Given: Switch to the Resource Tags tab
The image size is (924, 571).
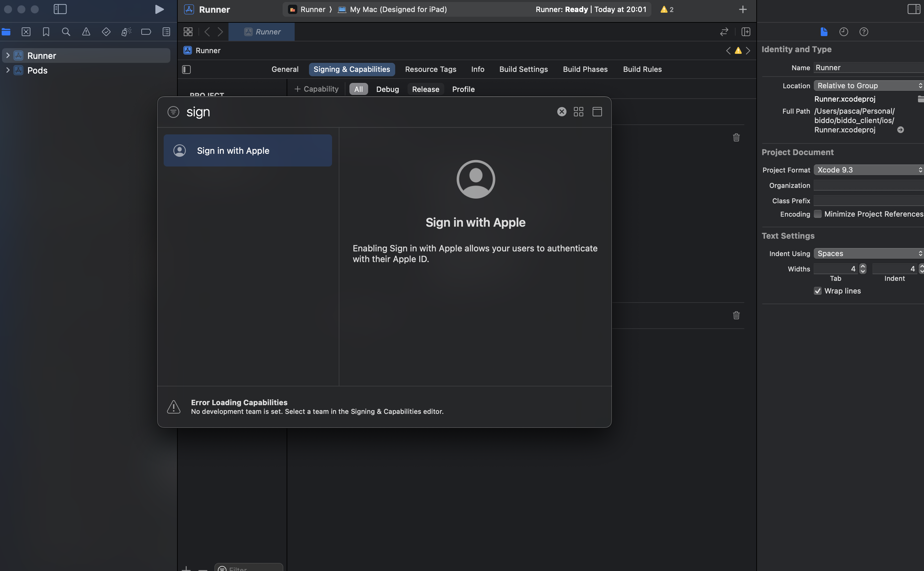Looking at the screenshot, I should (431, 70).
